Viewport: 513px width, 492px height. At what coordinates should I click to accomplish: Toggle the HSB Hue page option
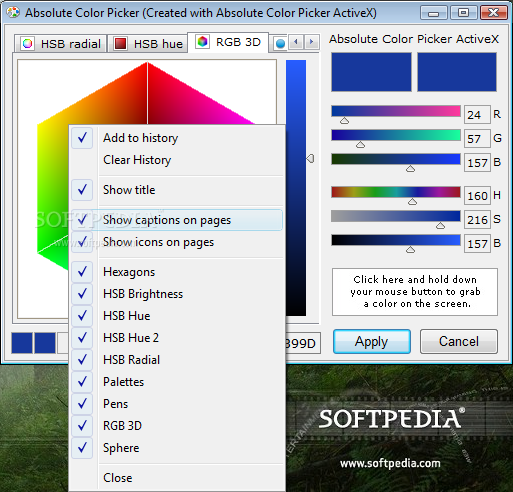(177, 316)
